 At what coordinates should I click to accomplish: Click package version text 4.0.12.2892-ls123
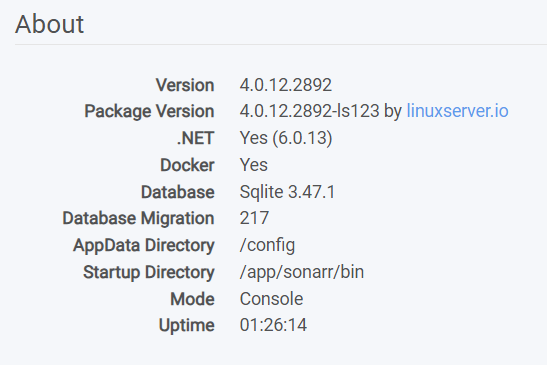[309, 111]
